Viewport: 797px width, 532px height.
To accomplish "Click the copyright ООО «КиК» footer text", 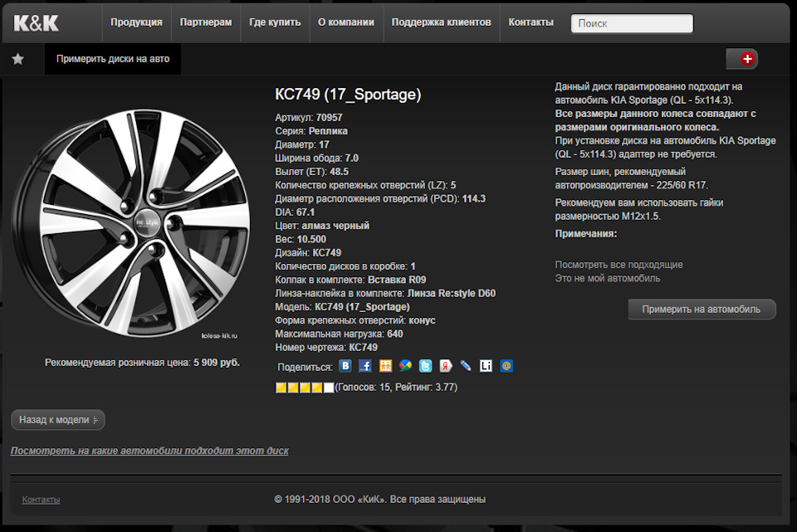I will point(380,500).
